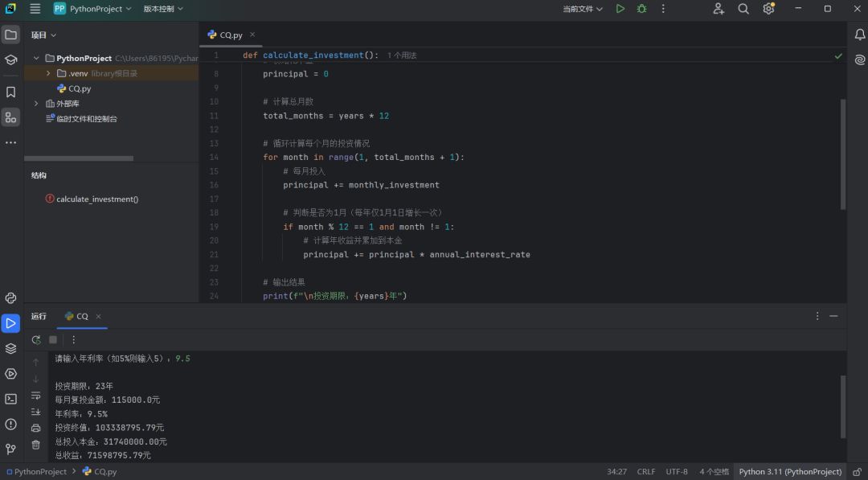The height and width of the screenshot is (480, 868).
Task: Open the Git version control tool window
Action: 10,449
